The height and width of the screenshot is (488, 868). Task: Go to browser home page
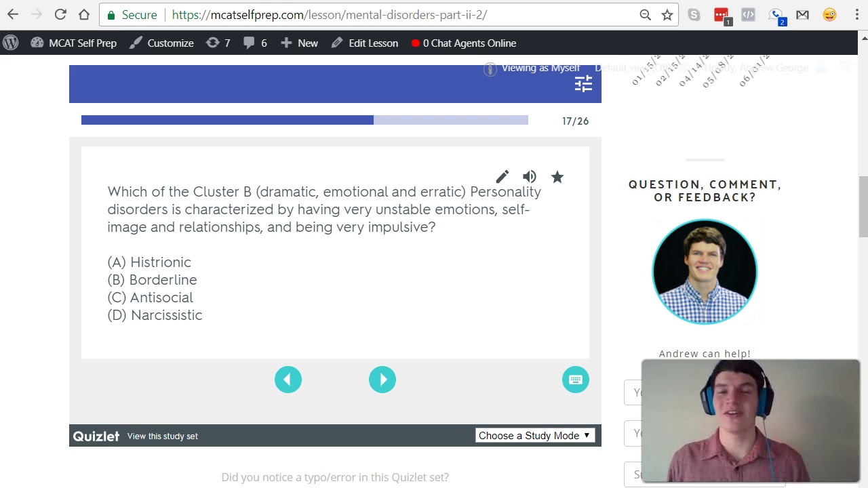click(84, 14)
